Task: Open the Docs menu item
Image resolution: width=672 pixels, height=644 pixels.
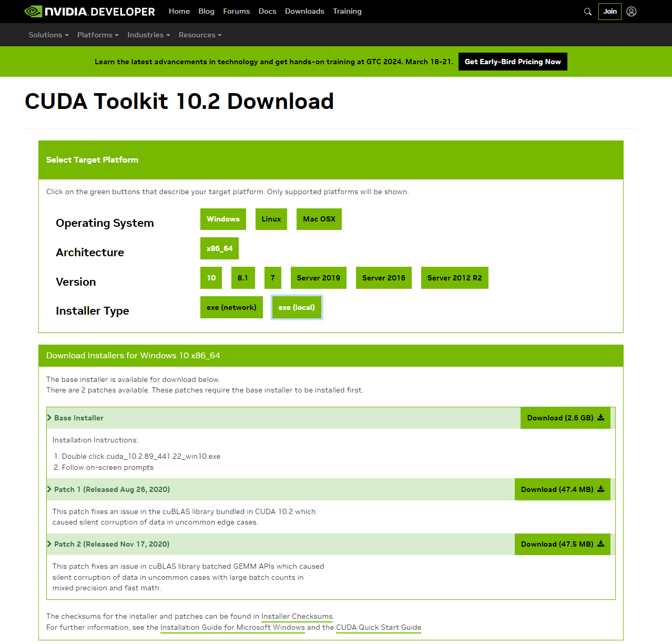Action: [268, 11]
